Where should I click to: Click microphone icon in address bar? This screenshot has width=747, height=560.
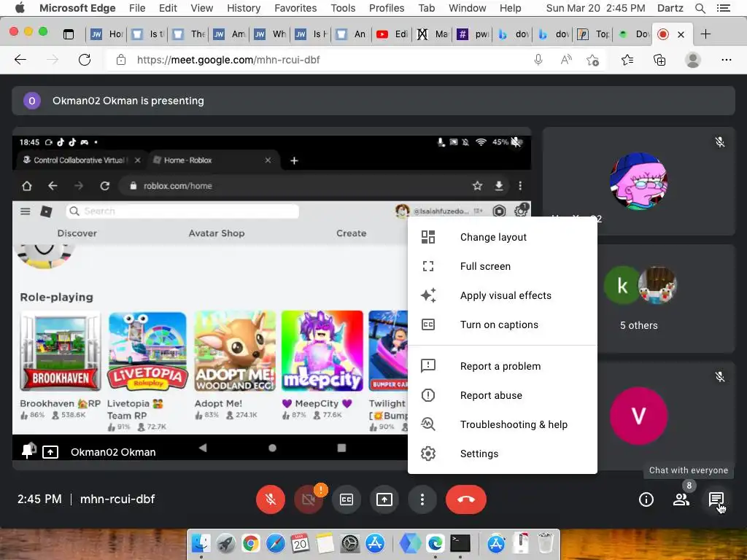pyautogui.click(x=538, y=60)
